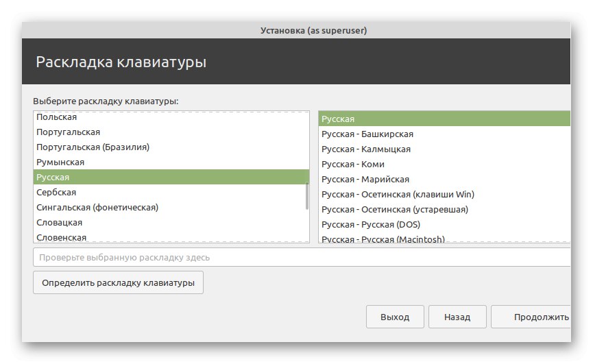Image resolution: width=593 pixels, height=364 pixels.
Task: Click the left list vertical scrollbar
Action: [307, 195]
